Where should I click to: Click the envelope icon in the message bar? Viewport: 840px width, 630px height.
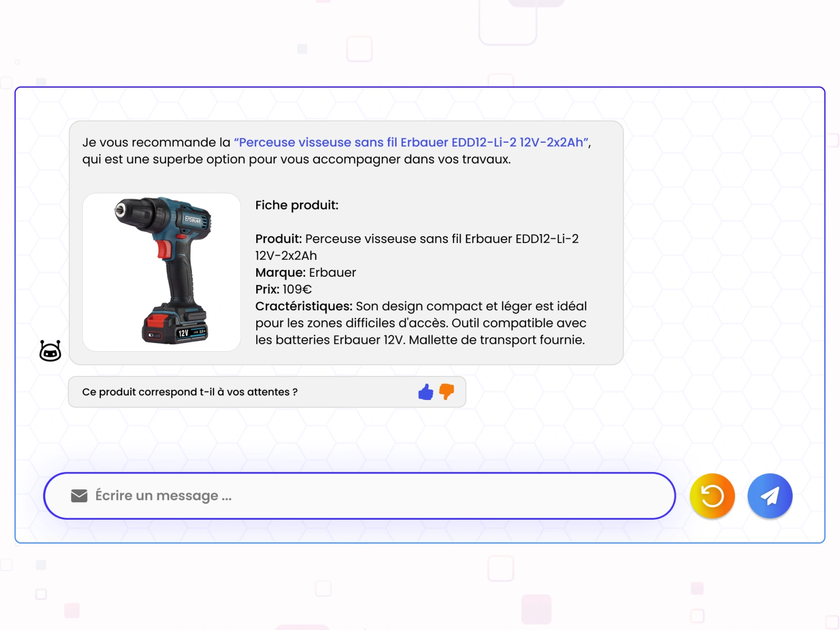(x=79, y=496)
